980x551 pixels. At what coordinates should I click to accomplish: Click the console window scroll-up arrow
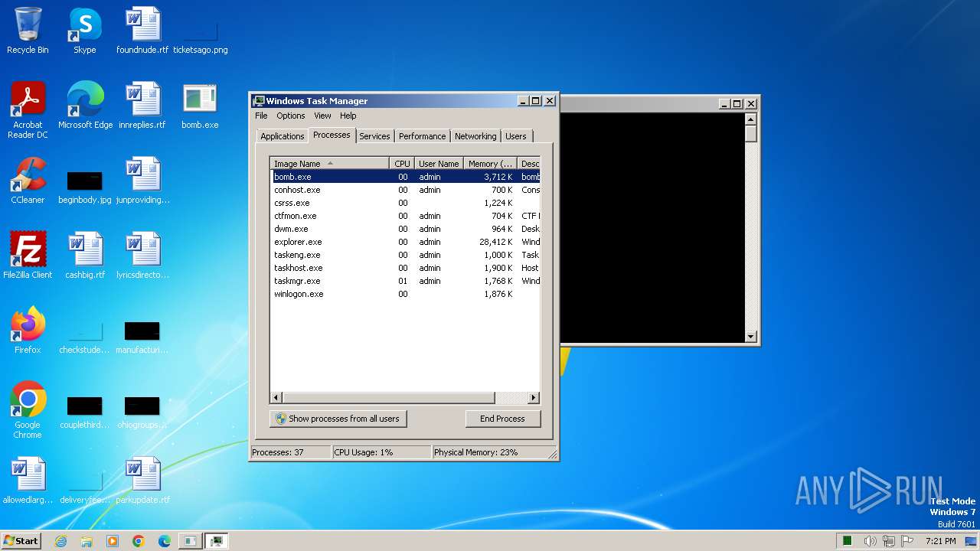750,119
